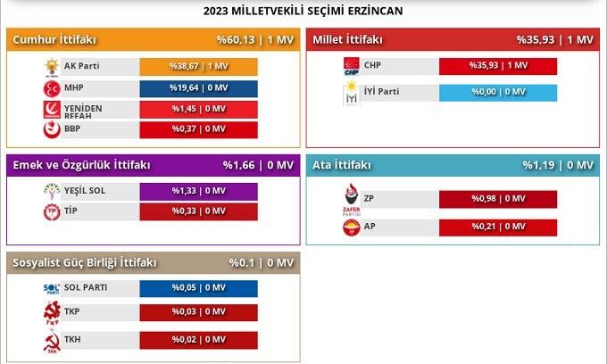Viewport: 607px width, 364px height.
Task: Click the TİP party logo
Action: click(51, 212)
